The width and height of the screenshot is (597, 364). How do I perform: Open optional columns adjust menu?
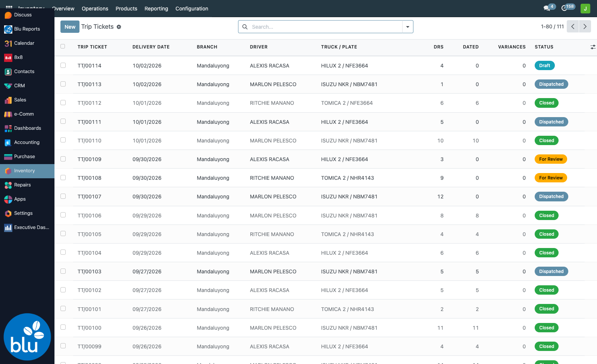click(x=593, y=47)
